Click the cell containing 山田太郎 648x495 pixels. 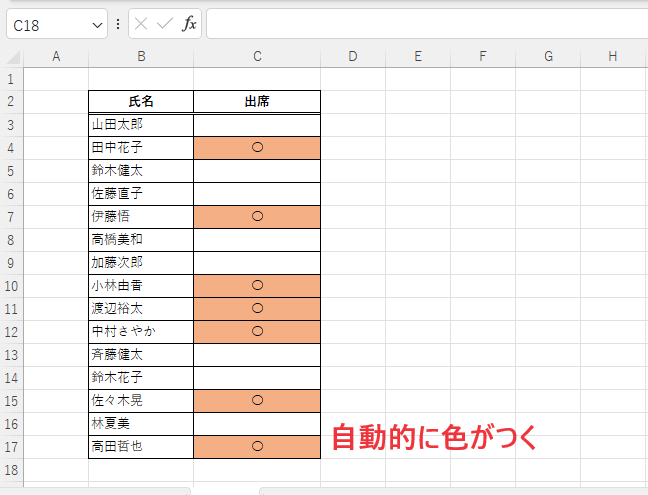[141, 125]
